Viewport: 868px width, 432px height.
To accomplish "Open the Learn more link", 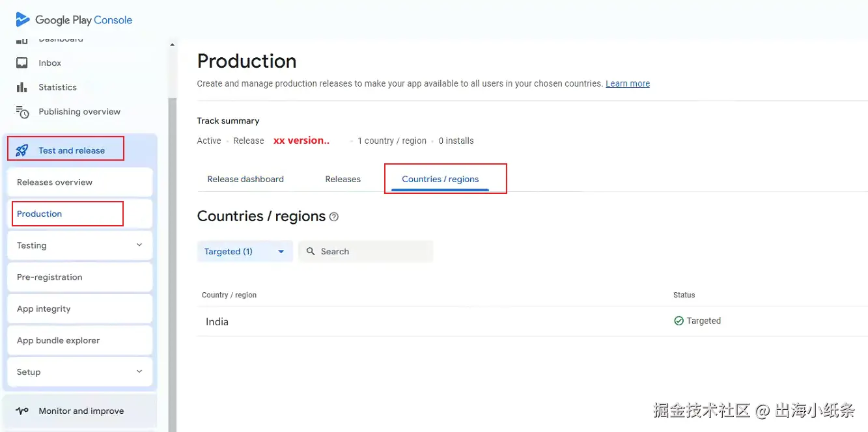I will coord(628,84).
